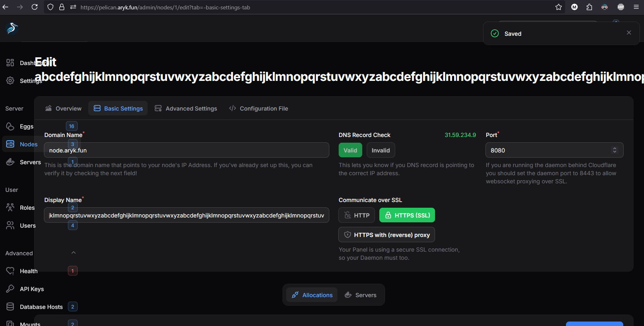Open Settings via the gear icon
The height and width of the screenshot is (326, 644).
coord(10,80)
